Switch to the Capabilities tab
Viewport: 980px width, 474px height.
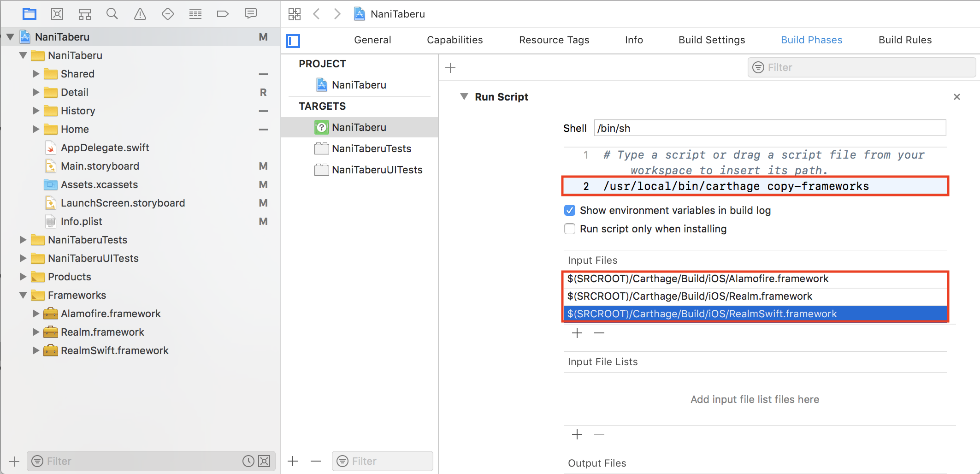tap(455, 40)
